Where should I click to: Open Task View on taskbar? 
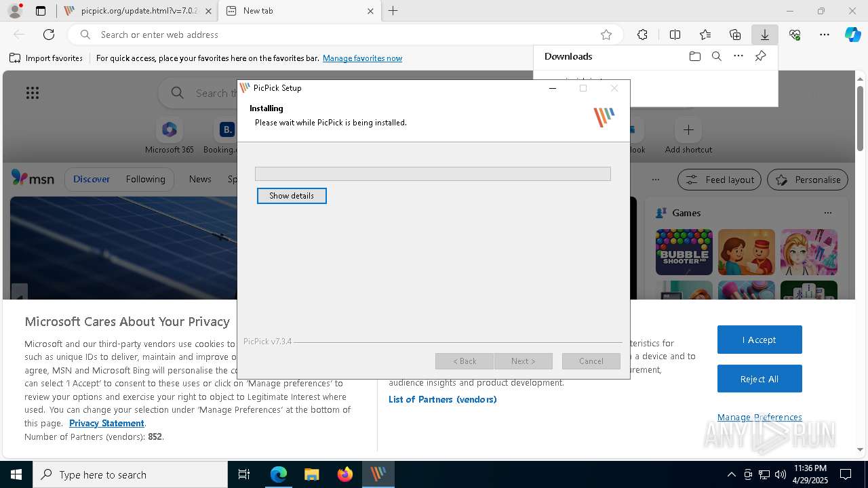(x=244, y=474)
